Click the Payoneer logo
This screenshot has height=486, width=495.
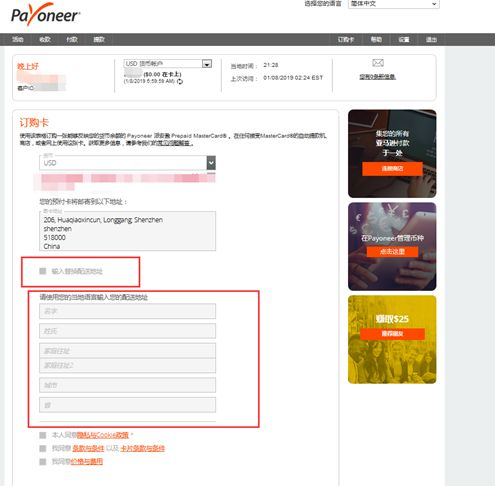point(45,15)
